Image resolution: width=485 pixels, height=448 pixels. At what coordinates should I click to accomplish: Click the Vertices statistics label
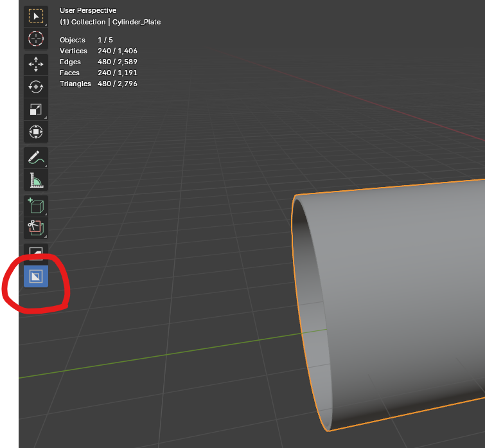coord(73,51)
